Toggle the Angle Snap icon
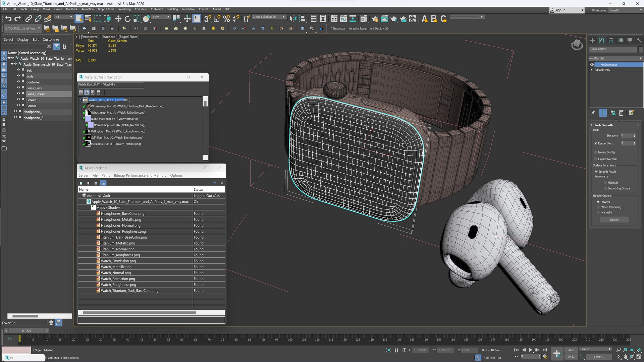Screen dimensions: 644x362 coord(217,19)
